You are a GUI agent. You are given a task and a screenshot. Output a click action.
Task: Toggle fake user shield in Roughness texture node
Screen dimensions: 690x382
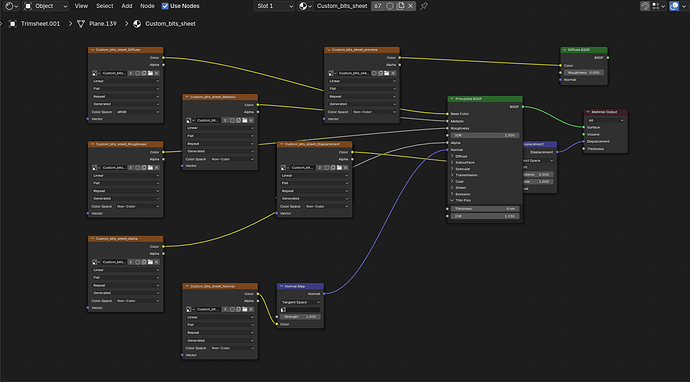pos(137,168)
